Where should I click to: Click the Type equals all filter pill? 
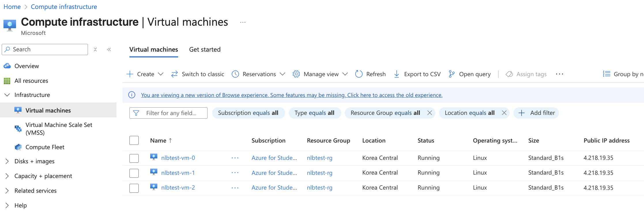click(315, 113)
